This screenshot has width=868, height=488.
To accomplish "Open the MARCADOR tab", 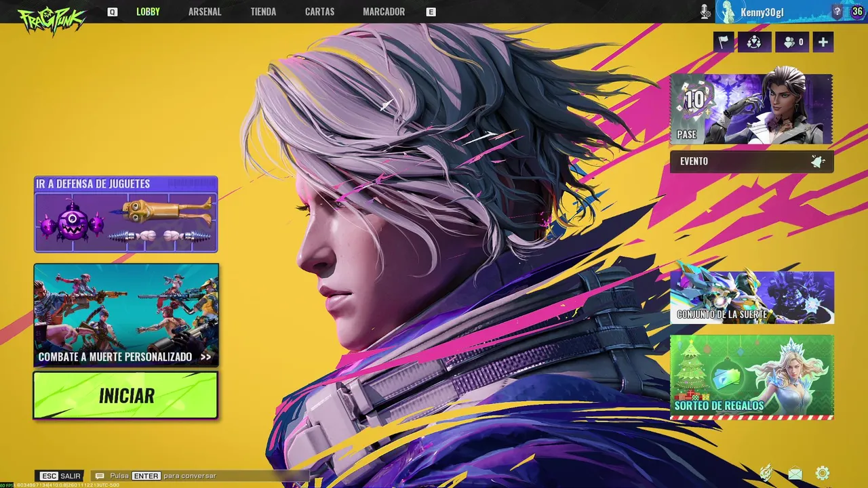I will [384, 12].
